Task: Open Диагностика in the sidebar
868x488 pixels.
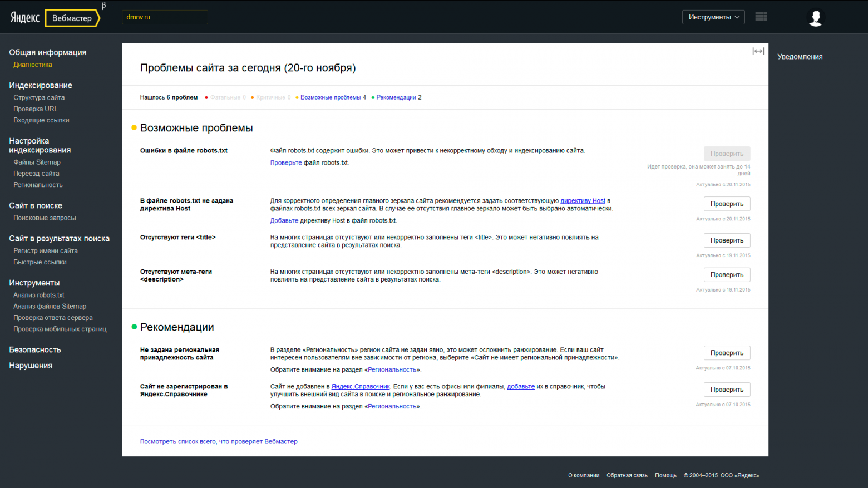Action: [33, 65]
